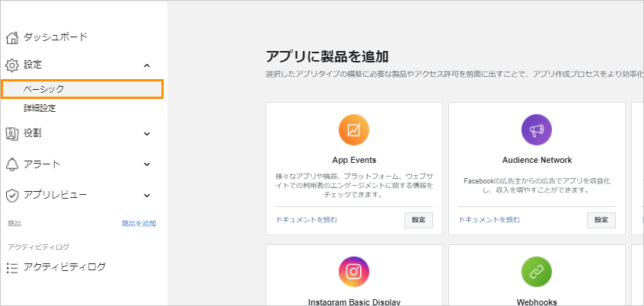Open the アラート menu item
Image resolution: width=644 pixels, height=306 pixels.
click(42, 164)
